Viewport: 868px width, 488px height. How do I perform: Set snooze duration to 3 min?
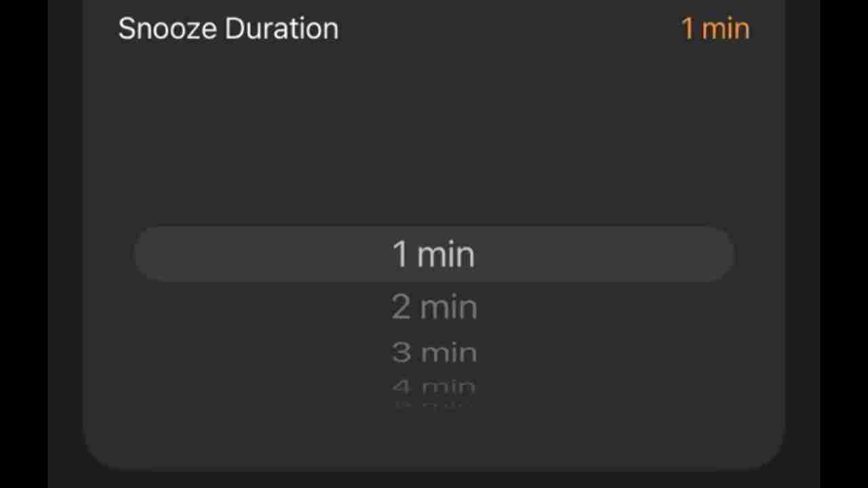point(434,352)
